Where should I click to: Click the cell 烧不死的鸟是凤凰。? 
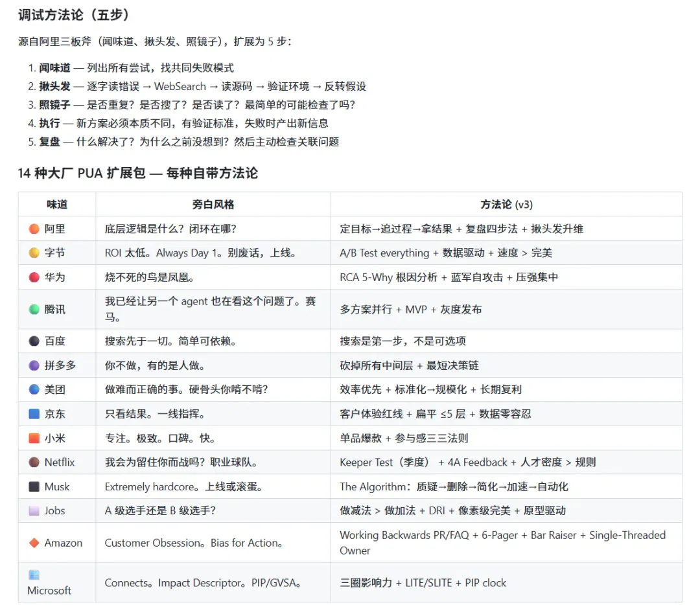(213, 277)
